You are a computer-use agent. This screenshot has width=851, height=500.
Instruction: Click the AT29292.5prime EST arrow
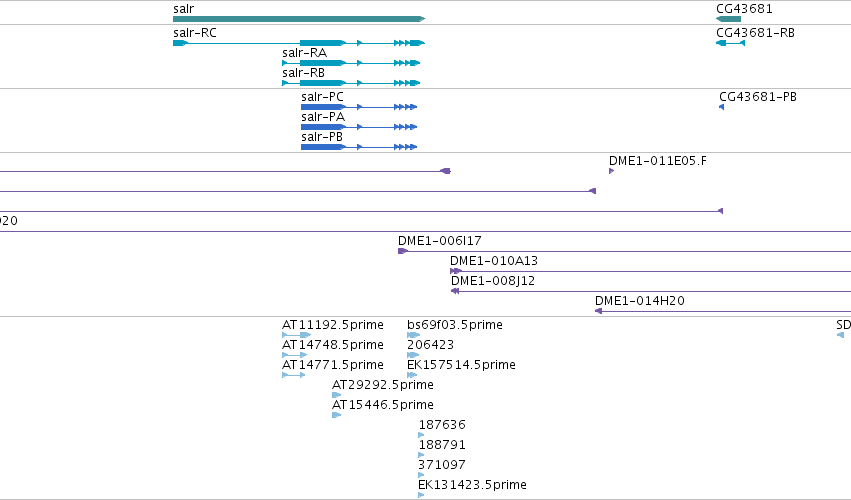336,395
